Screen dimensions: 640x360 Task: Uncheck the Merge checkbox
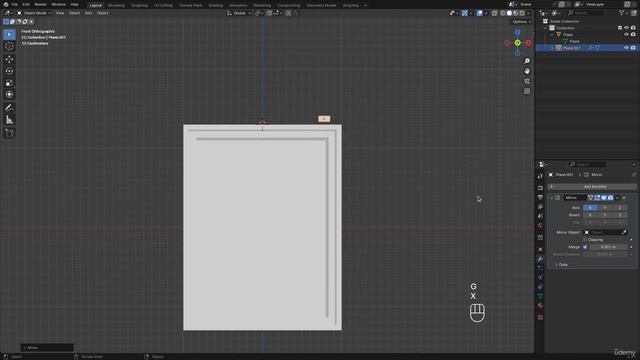(585, 247)
